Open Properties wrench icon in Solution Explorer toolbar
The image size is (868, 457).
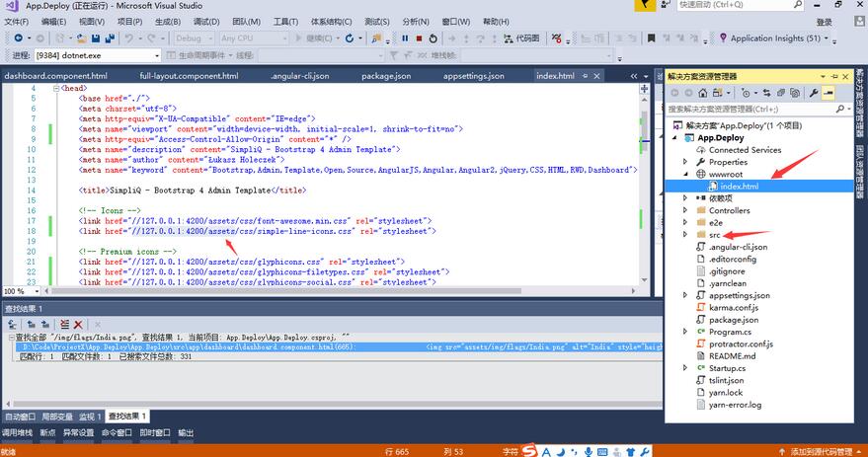(813, 92)
